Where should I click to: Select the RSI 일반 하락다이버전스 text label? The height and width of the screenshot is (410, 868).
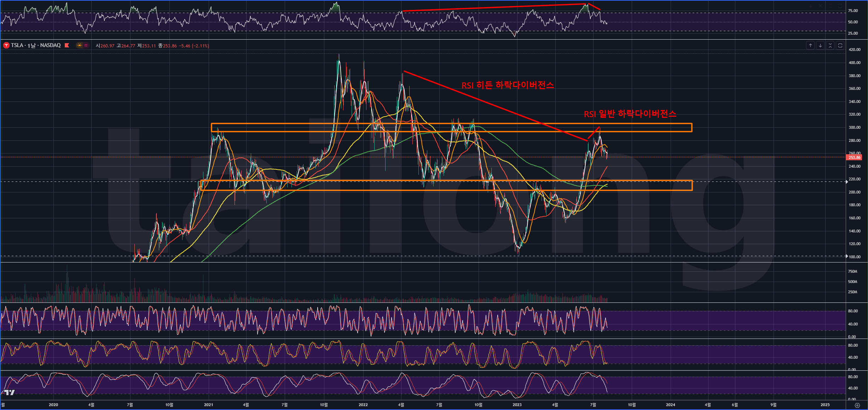[x=630, y=114]
